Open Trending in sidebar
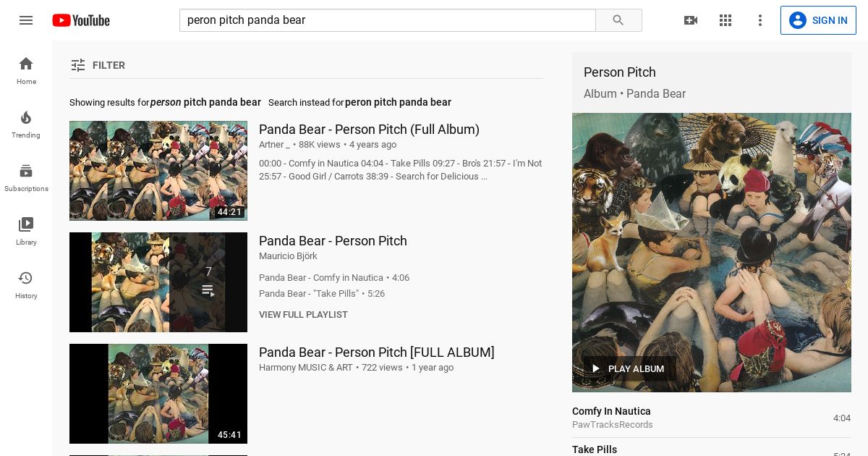The height and width of the screenshot is (456, 868). [26, 124]
